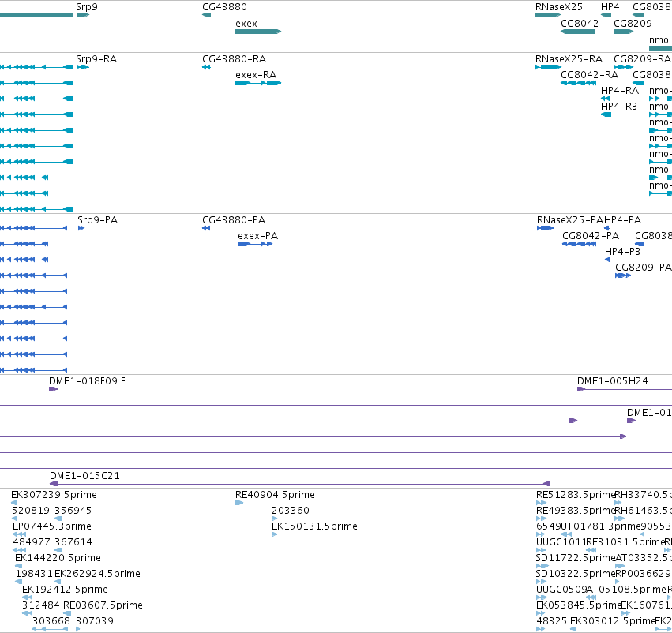Image resolution: width=672 pixels, height=633 pixels.
Task: Select the exex-RA transcript glyph
Action: coord(258,83)
